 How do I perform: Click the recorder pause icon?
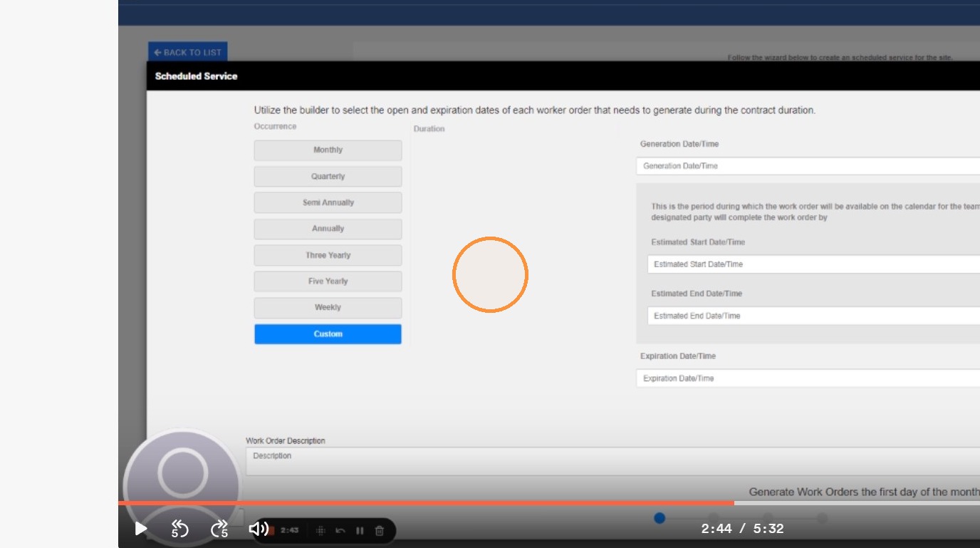tap(360, 530)
